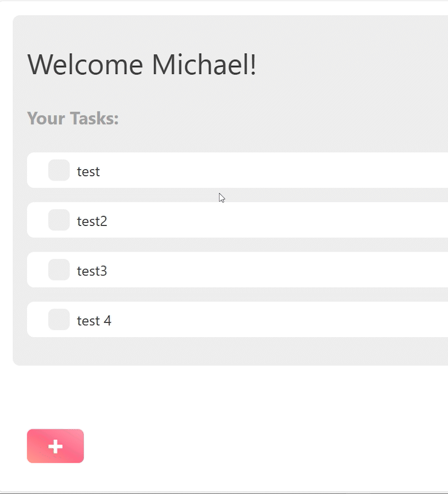Click the 'Welcome Michael!' heading

coord(142,64)
